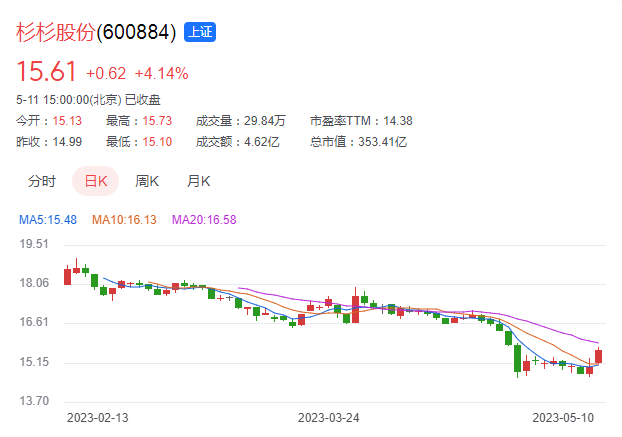Open the 杉杉股份 stock name link
Image resolution: width=622 pixels, height=437 pixels.
point(56,32)
